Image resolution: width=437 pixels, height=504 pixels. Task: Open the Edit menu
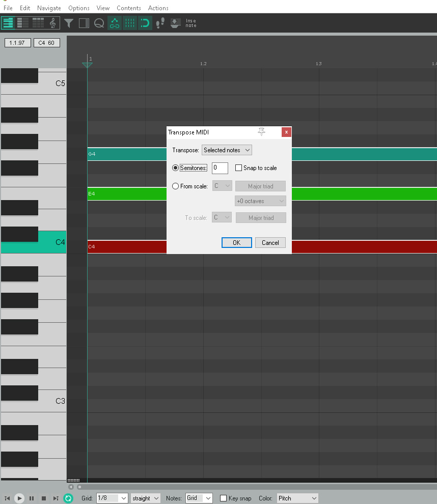(25, 8)
